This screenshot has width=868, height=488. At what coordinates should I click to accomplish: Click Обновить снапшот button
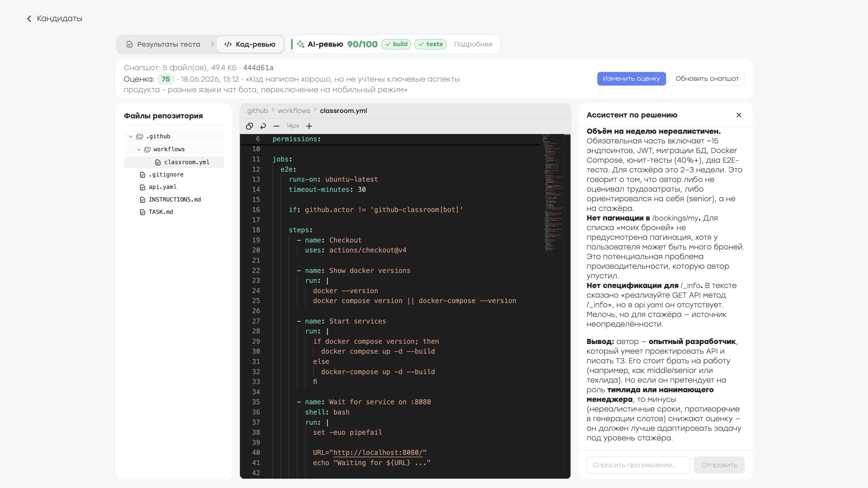pos(707,78)
